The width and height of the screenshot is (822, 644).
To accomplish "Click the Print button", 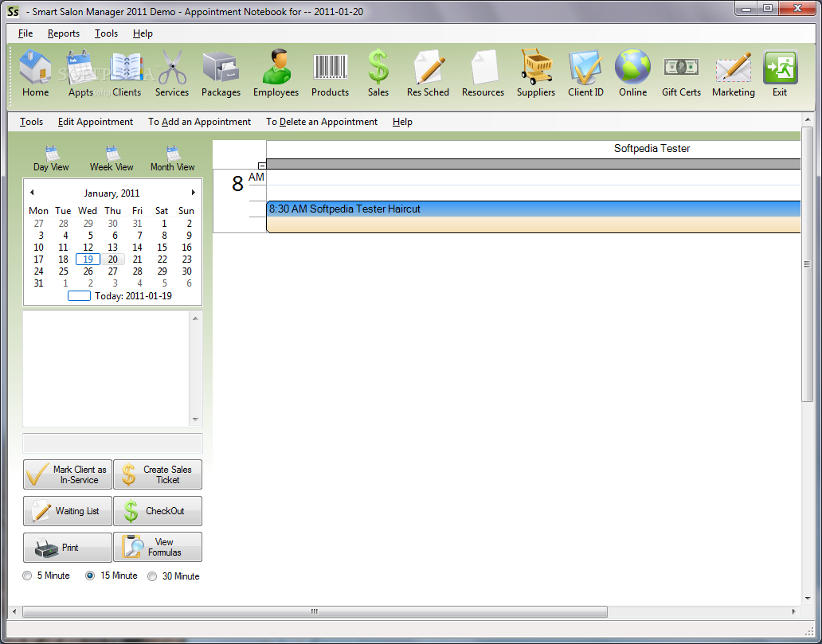I will click(x=68, y=547).
